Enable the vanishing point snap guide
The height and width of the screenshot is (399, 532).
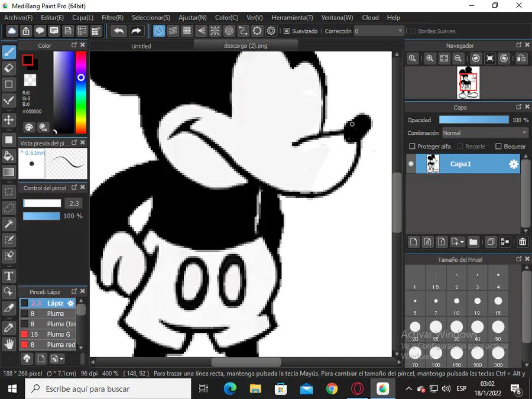(x=201, y=31)
